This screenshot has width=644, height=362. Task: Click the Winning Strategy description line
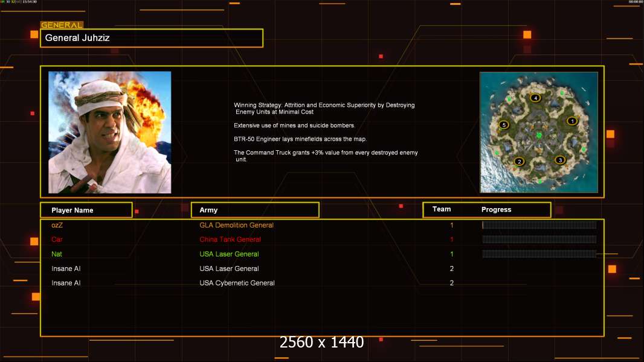coord(324,109)
